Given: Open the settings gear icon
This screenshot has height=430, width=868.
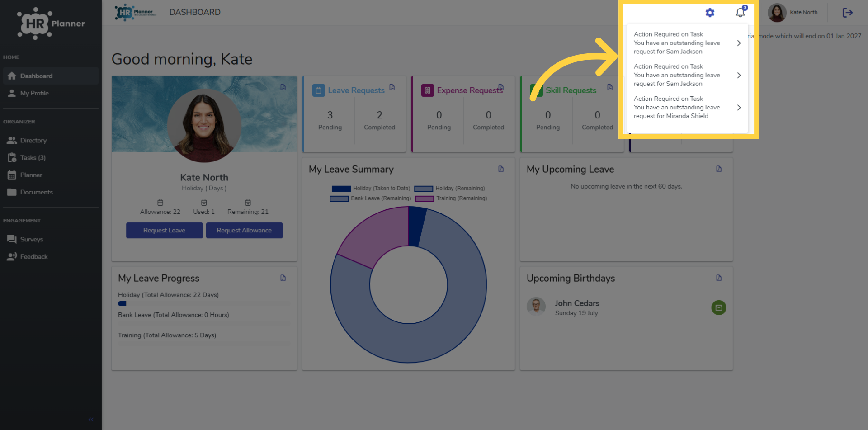Looking at the screenshot, I should pos(710,13).
